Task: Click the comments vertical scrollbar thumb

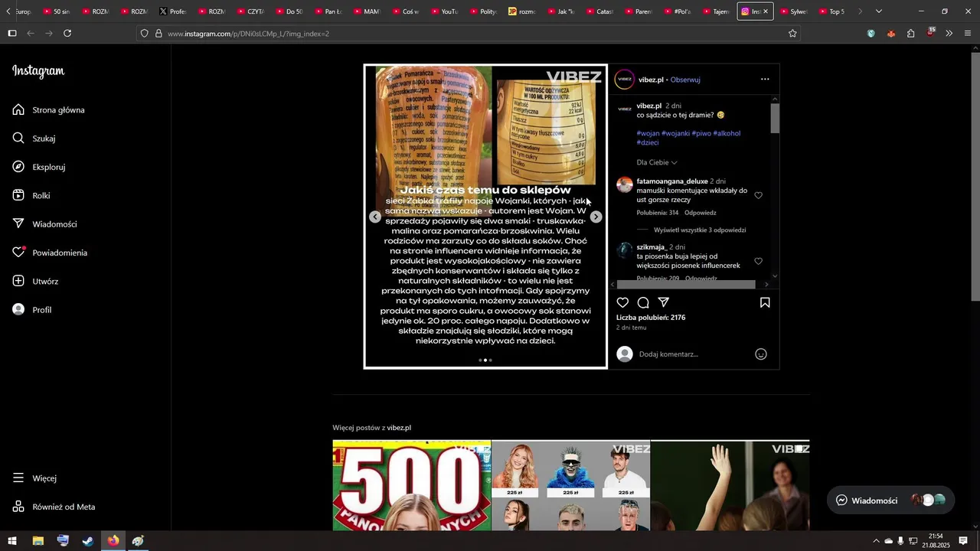Action: point(775,118)
